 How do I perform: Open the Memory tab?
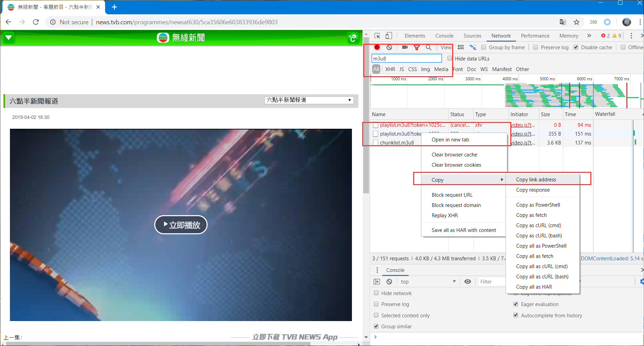[569, 36]
